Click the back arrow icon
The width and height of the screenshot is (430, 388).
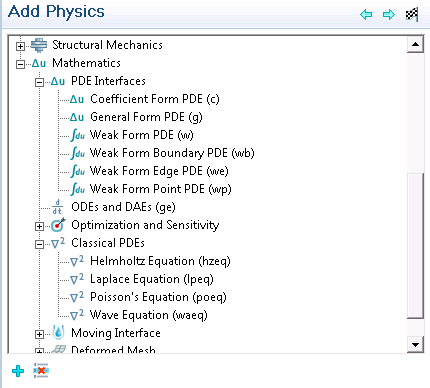[x=366, y=15]
